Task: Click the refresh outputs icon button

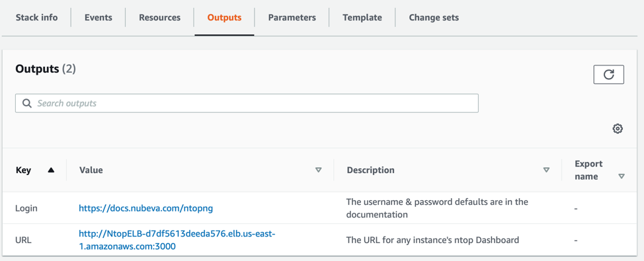Action: (x=609, y=75)
